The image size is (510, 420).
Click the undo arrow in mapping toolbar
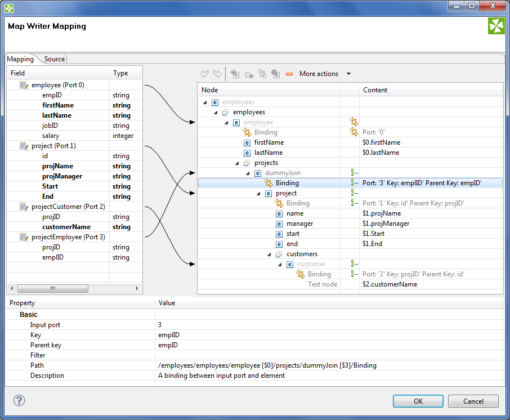click(x=204, y=74)
